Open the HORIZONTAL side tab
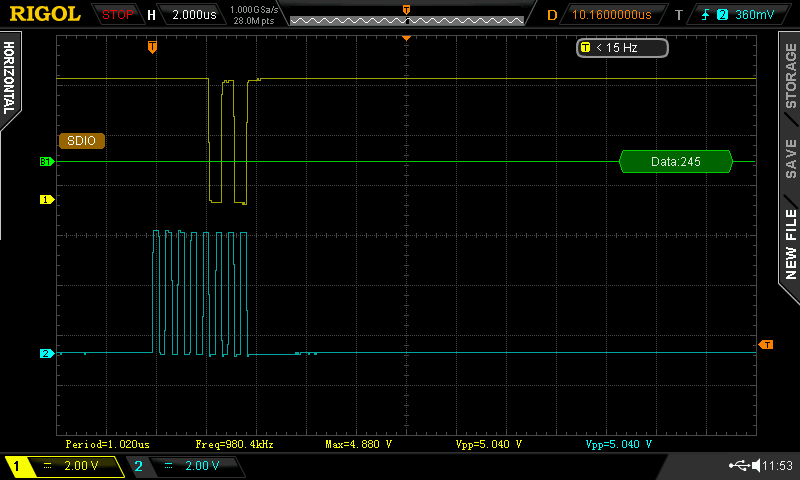Viewport: 800px width, 480px height. coord(9,78)
